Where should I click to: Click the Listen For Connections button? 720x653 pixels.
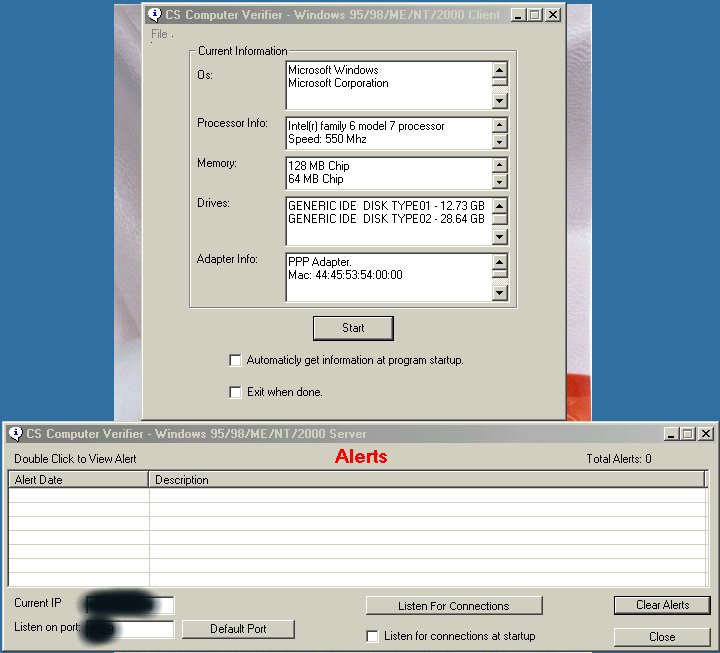tap(453, 606)
